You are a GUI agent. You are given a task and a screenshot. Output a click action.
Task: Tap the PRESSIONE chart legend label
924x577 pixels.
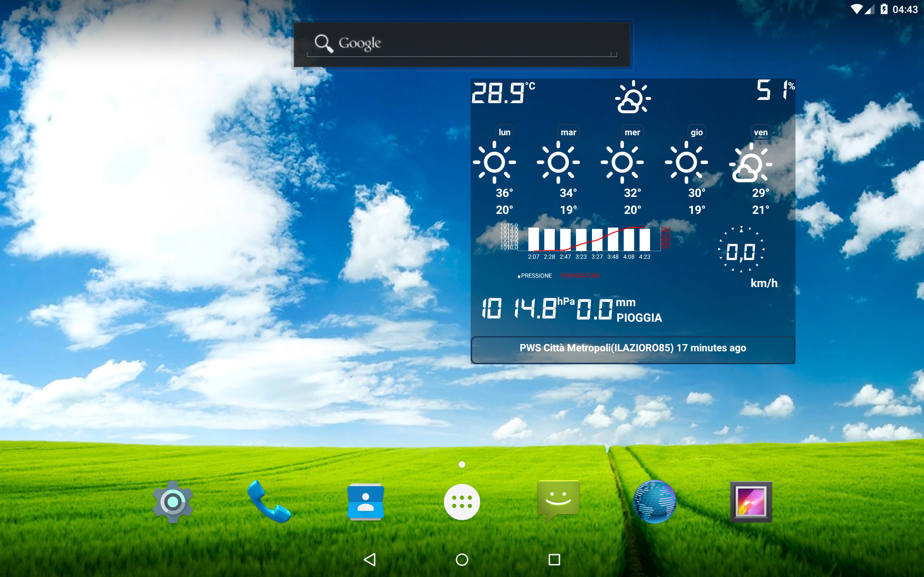click(536, 276)
